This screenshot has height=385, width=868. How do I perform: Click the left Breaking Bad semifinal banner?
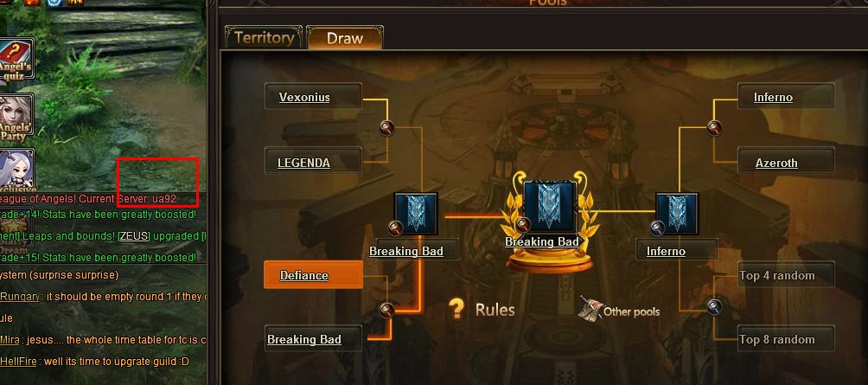point(416,214)
